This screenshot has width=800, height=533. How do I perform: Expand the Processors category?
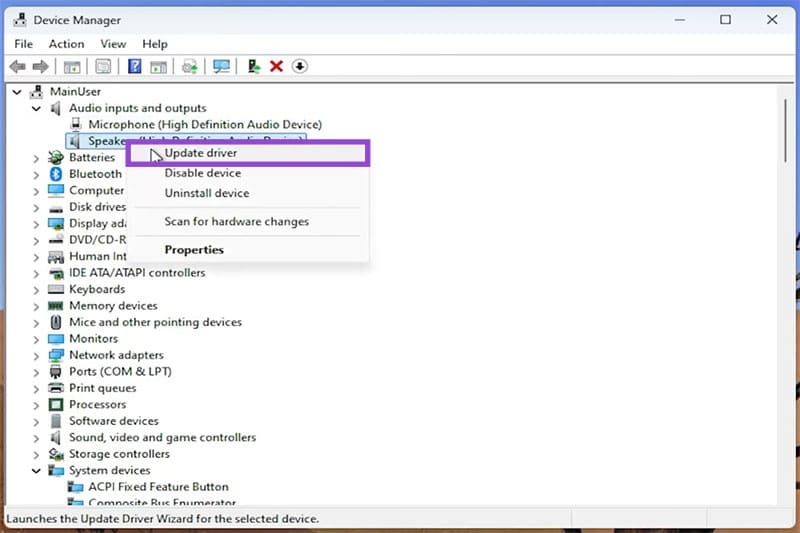click(x=36, y=404)
